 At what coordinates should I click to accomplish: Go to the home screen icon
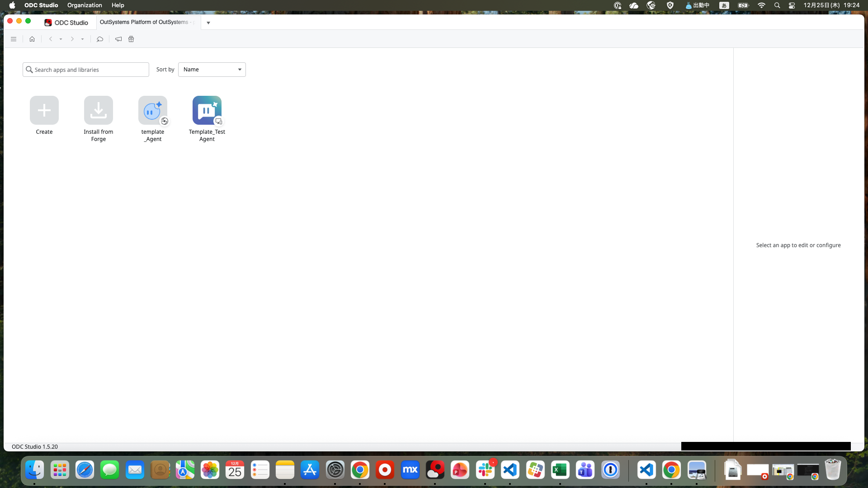[32, 39]
